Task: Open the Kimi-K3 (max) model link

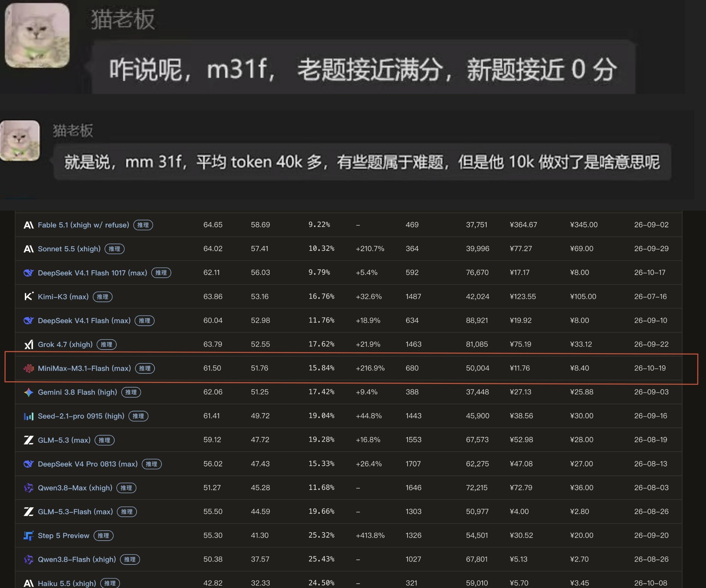Action: [63, 297]
